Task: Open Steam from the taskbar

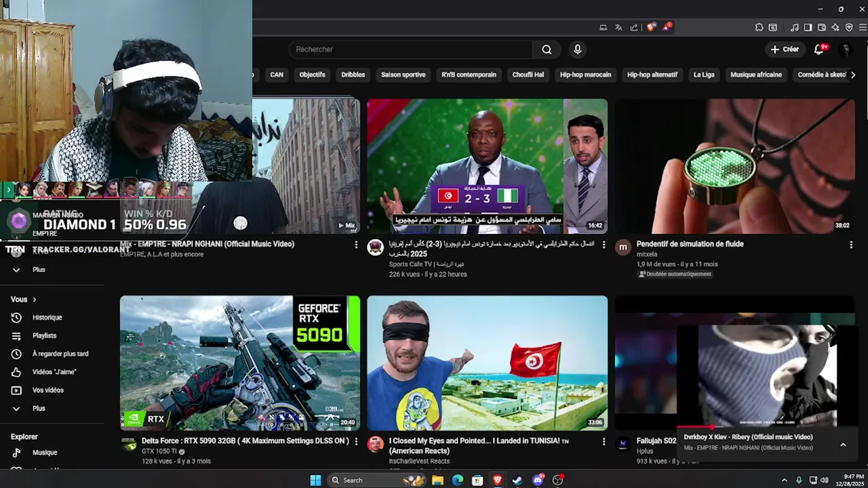Action: [x=517, y=480]
